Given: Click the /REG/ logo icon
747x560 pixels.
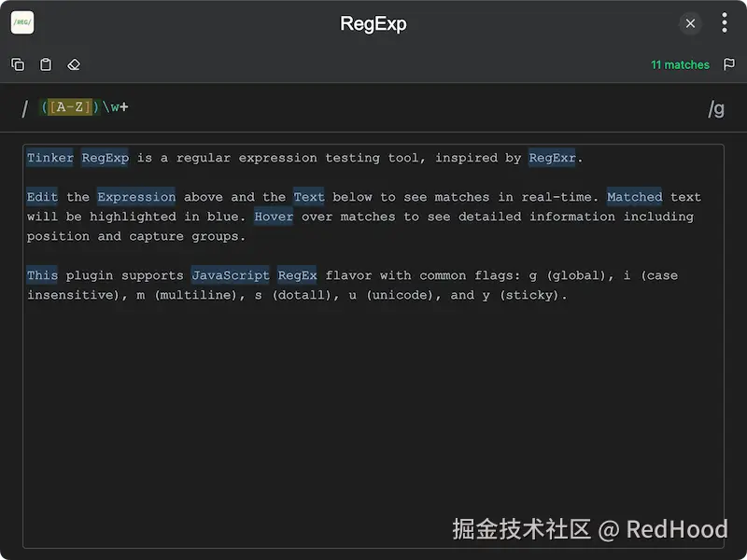Looking at the screenshot, I should pos(22,21).
